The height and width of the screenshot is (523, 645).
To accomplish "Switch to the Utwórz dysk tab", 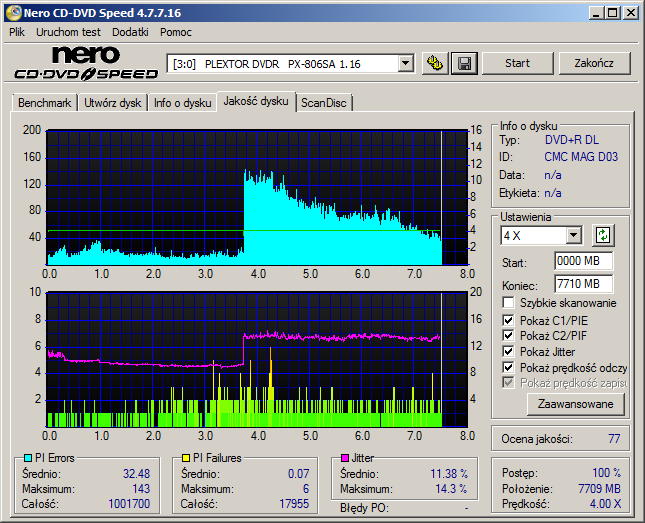I will click(x=112, y=103).
